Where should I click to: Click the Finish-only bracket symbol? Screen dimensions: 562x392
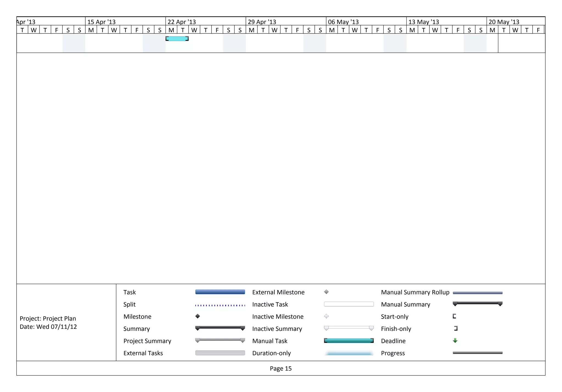(x=456, y=328)
